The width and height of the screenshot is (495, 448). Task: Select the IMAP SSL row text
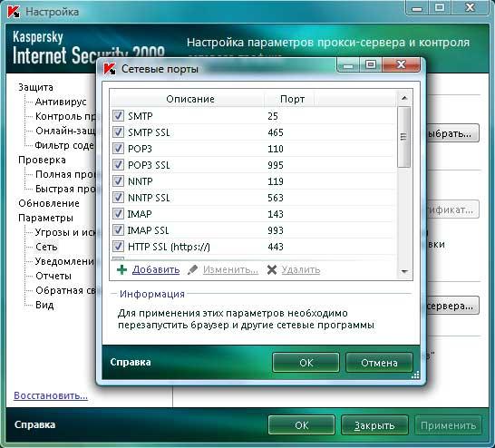148,230
